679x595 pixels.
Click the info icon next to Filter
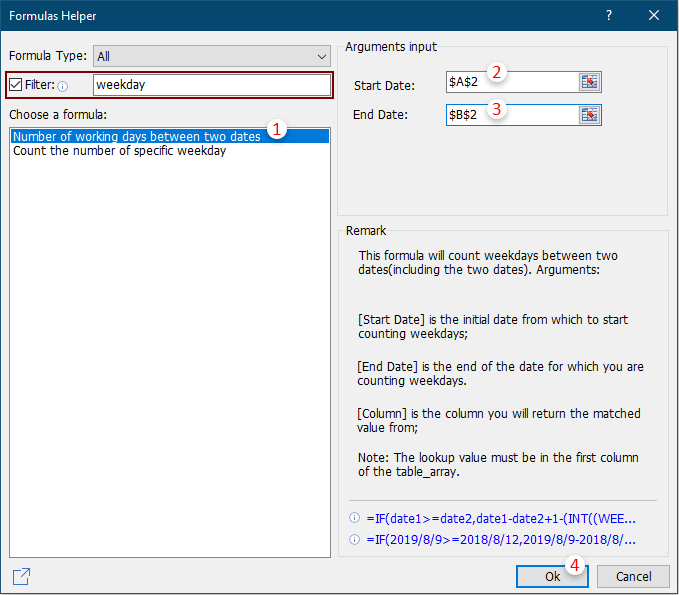pos(63,87)
